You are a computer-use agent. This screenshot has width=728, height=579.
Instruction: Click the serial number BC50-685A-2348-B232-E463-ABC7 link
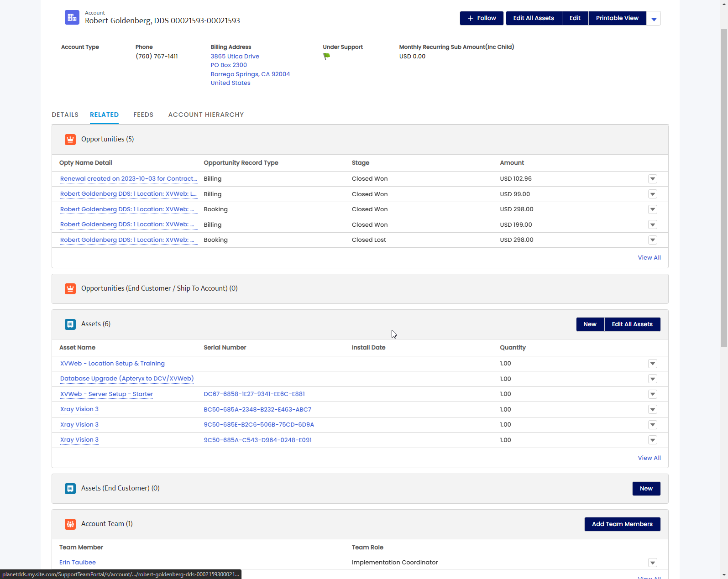point(257,410)
